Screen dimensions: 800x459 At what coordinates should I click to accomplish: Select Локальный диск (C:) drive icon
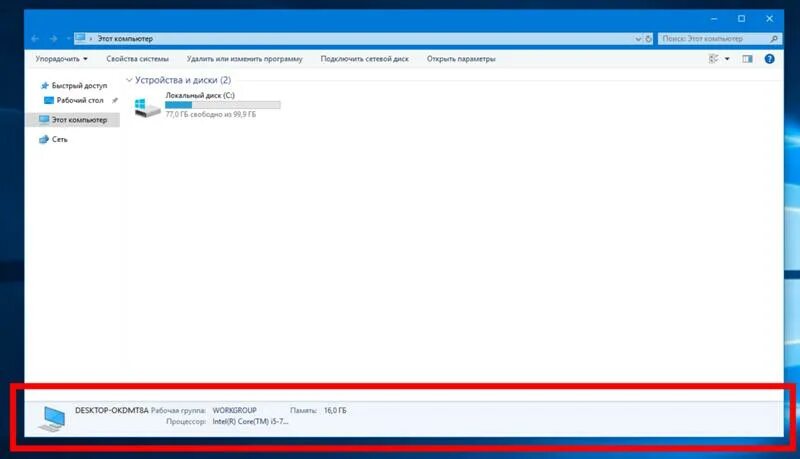click(x=147, y=107)
